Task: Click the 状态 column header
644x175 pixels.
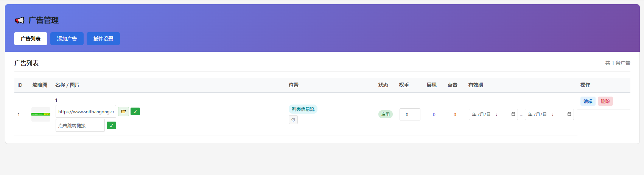Action: click(383, 85)
